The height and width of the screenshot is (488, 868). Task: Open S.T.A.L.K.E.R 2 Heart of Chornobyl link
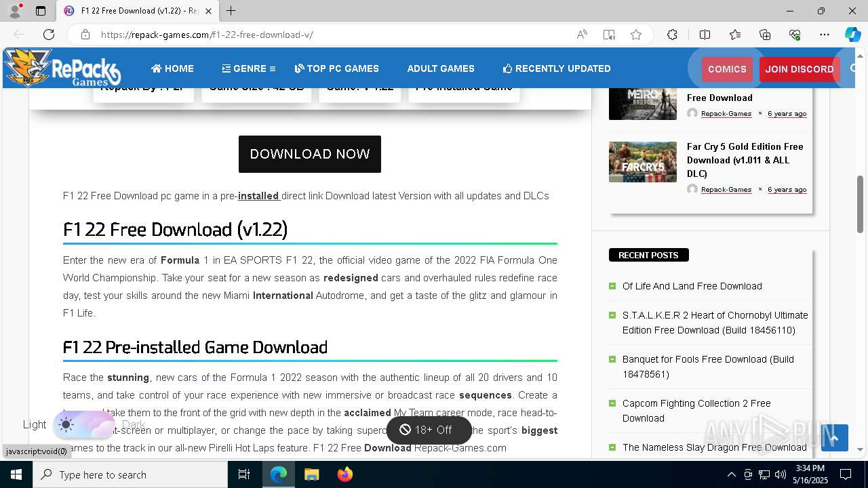715,323
